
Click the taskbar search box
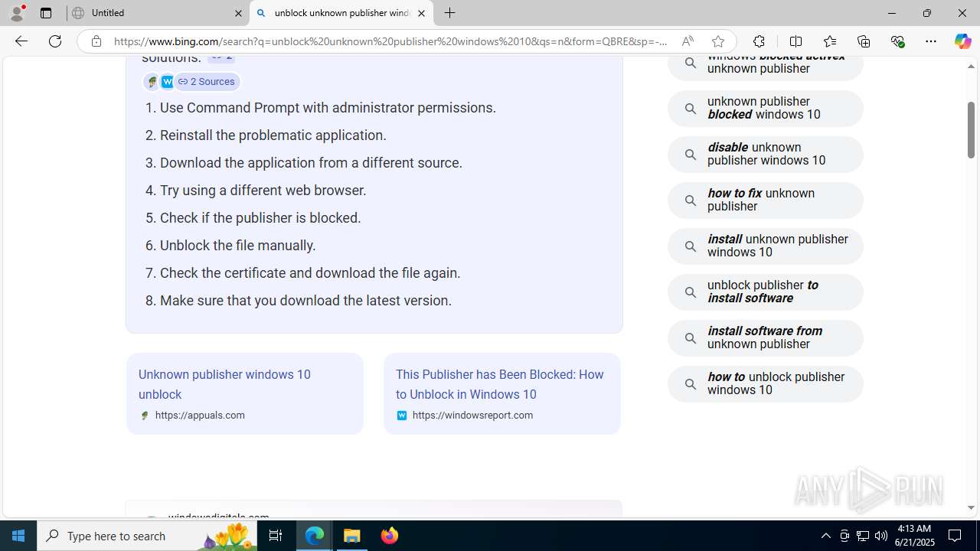pos(147,536)
